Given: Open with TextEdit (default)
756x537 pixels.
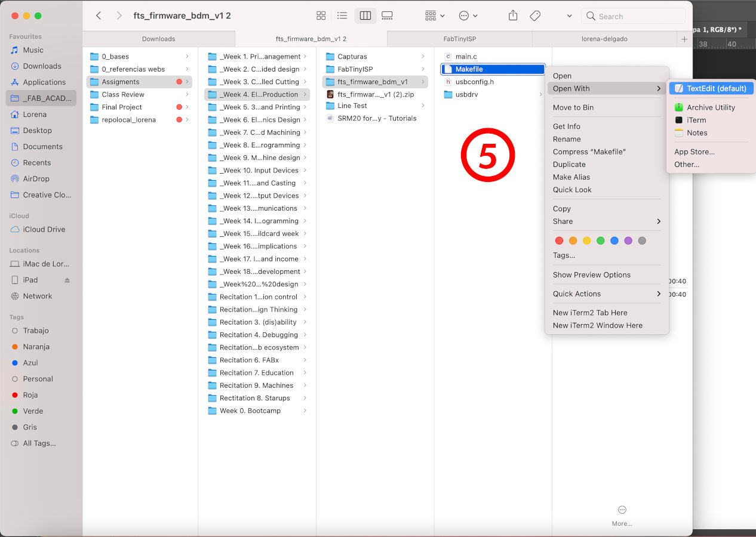Looking at the screenshot, I should click(x=711, y=88).
